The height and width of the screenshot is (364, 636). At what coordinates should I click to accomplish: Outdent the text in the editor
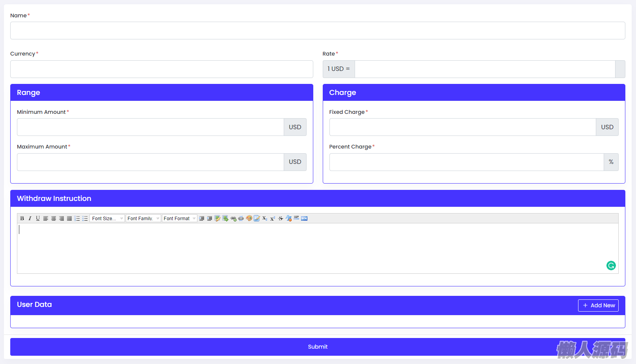(210, 218)
